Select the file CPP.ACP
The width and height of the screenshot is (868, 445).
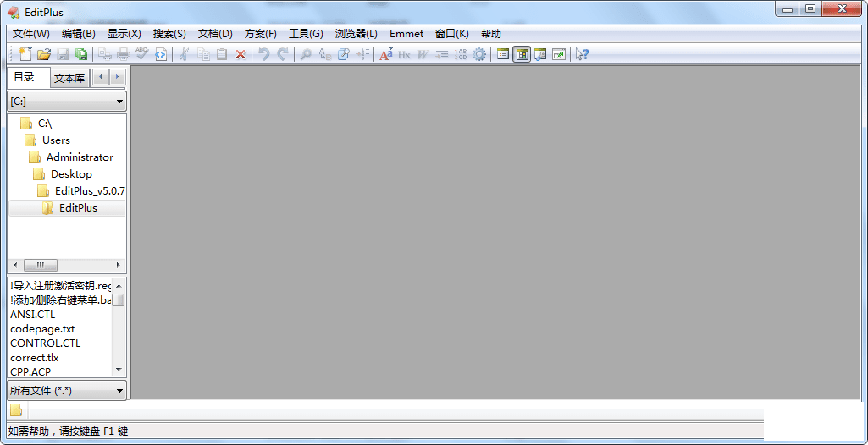pos(30,371)
